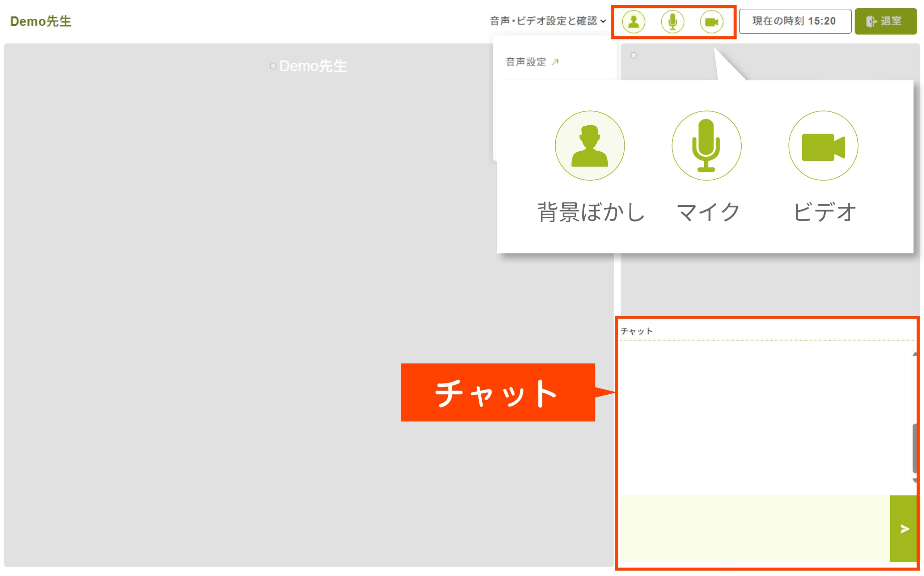Toggle background blur from the top toolbar

click(633, 22)
